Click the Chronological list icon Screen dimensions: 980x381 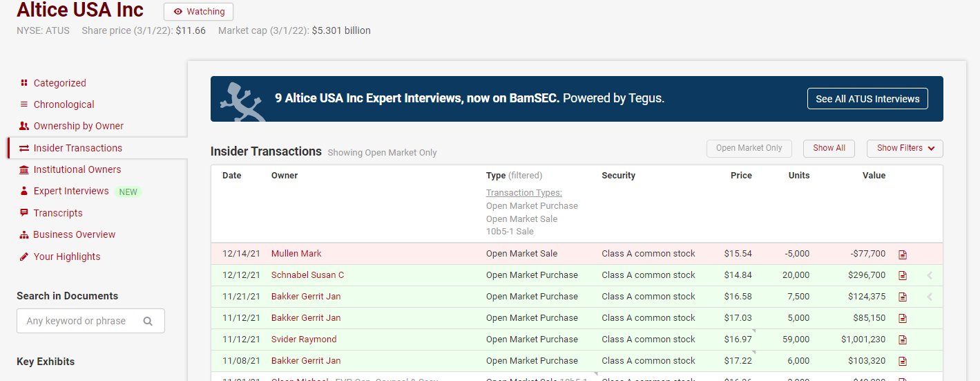(x=24, y=104)
